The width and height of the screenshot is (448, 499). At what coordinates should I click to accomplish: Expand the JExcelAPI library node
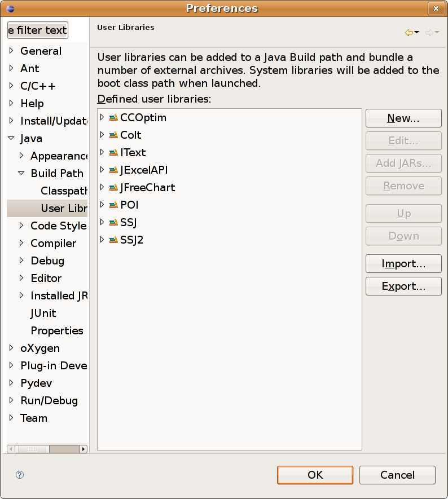click(102, 170)
